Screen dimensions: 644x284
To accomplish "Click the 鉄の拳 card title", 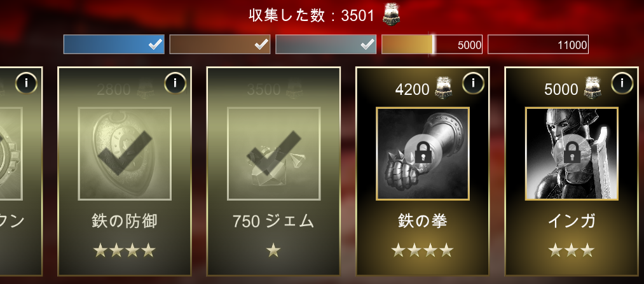I will (423, 222).
